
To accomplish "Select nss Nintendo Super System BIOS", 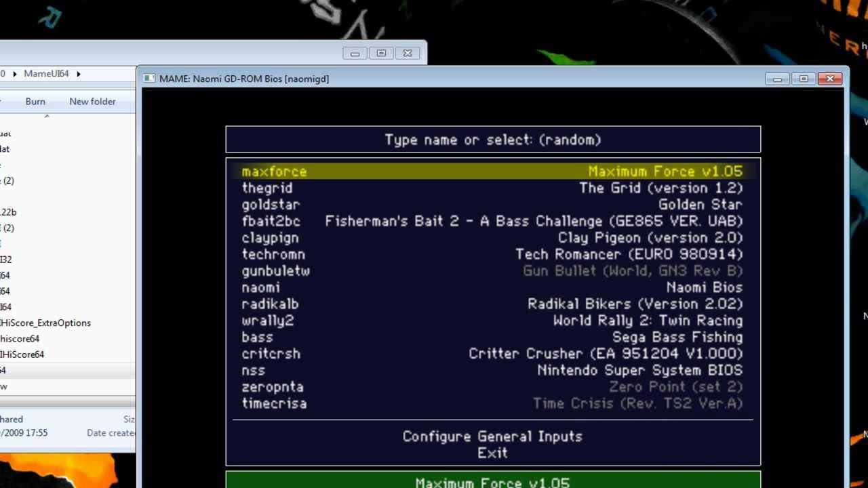I will (x=492, y=371).
